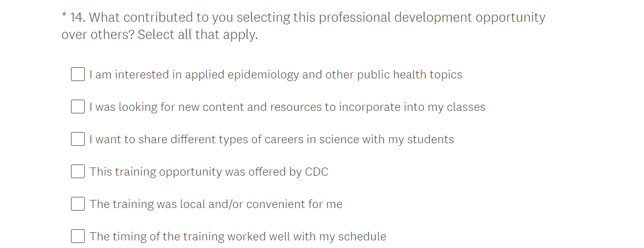Click the question number '14.'
Image resolution: width=644 pixels, height=248 pixels.
[77, 18]
